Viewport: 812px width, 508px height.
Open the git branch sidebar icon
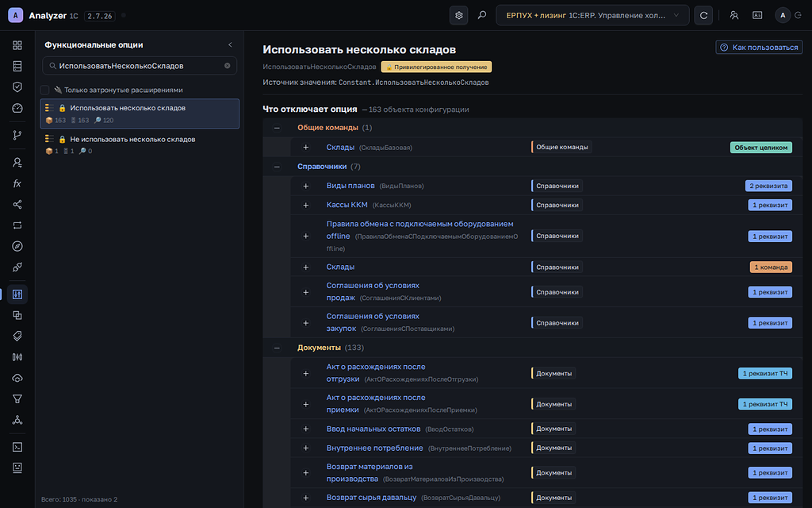tap(17, 135)
